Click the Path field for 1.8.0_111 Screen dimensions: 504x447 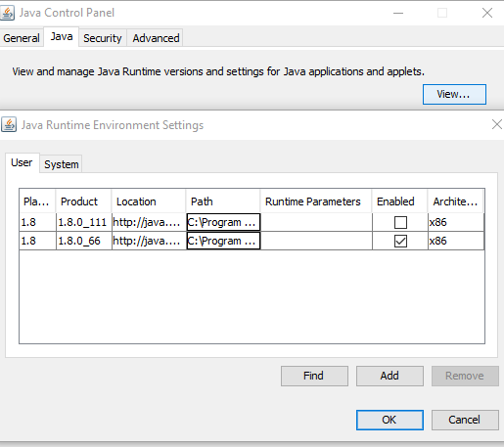223,222
